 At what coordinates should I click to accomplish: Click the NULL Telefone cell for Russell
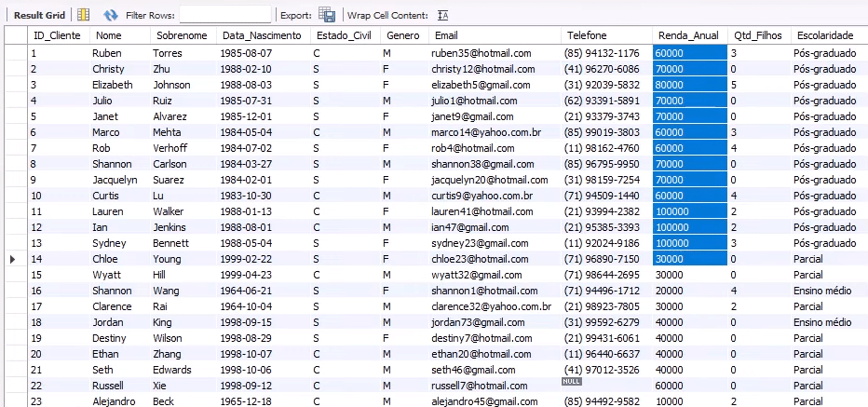[x=571, y=382]
